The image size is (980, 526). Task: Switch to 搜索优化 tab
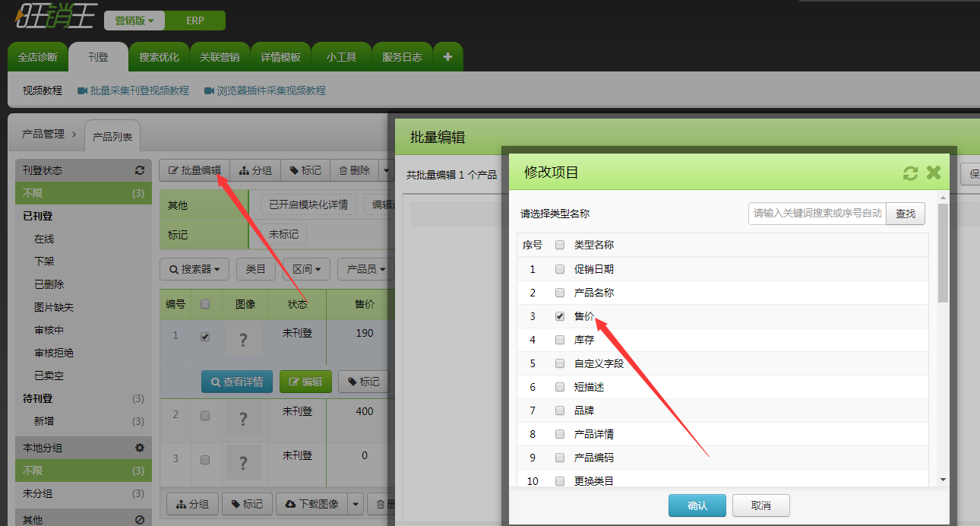[x=159, y=57]
